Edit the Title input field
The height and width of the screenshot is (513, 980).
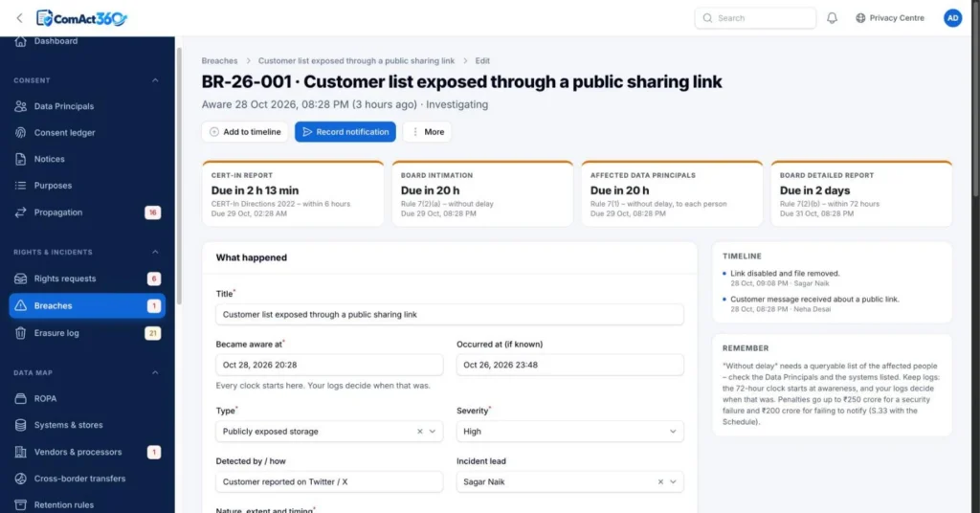point(450,315)
